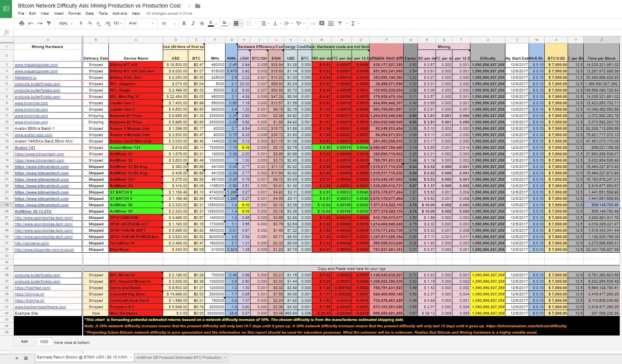This screenshot has height=364, width=622.
Task: Open the 123 more formats dropdown
Action: pos(118,23)
